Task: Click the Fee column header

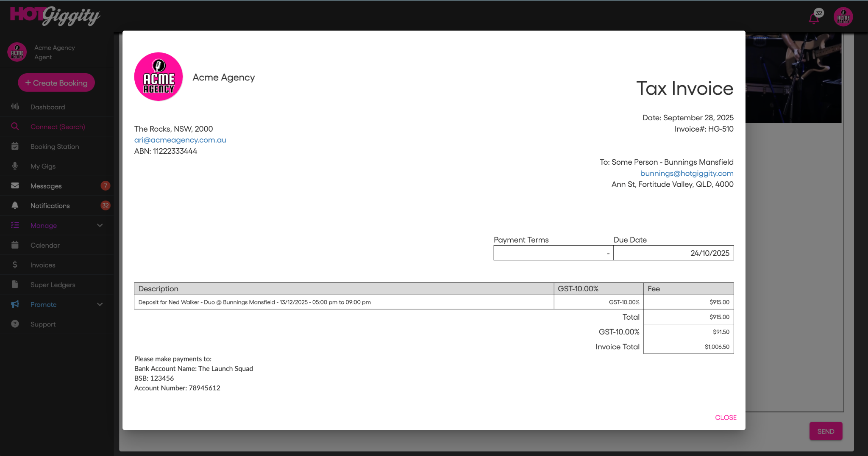Action: 689,289
